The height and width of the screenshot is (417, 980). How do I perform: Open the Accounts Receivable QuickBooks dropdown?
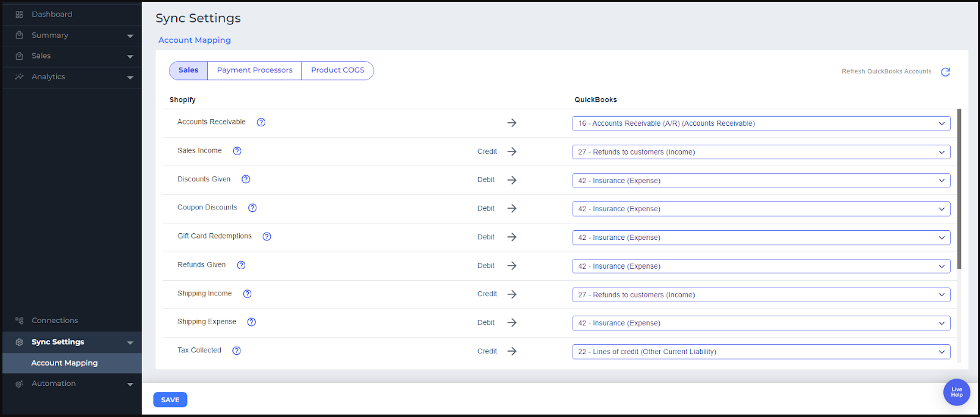(x=760, y=123)
